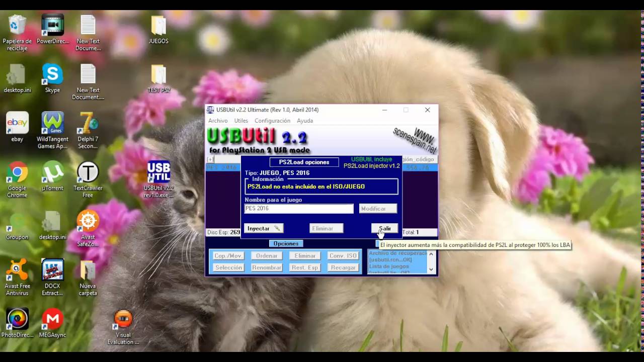Open the Archivo menu in USBUtil
Screen dimensions: 644x362
coord(218,121)
